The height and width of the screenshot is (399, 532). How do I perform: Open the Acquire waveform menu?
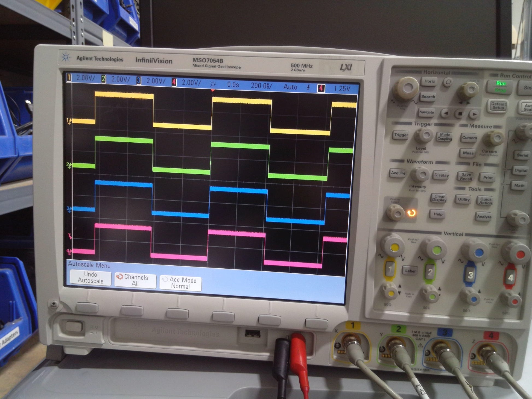398,173
